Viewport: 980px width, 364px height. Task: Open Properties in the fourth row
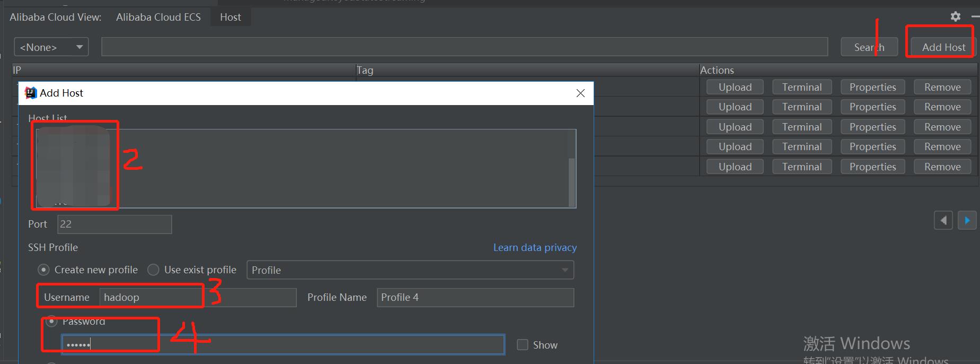(872, 146)
